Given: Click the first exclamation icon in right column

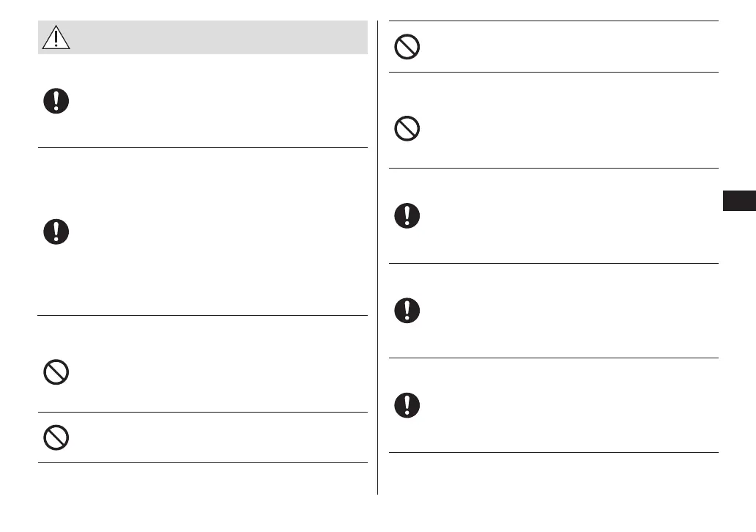Looking at the screenshot, I should click(x=407, y=215).
